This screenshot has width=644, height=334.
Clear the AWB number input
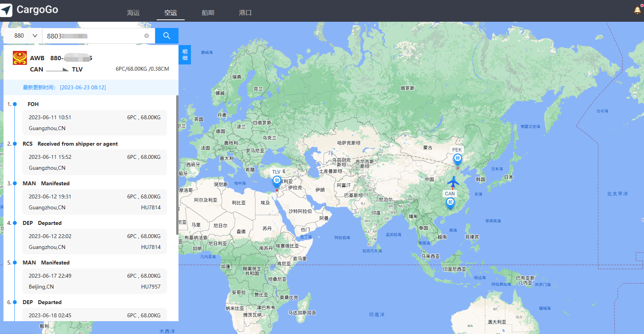click(147, 36)
